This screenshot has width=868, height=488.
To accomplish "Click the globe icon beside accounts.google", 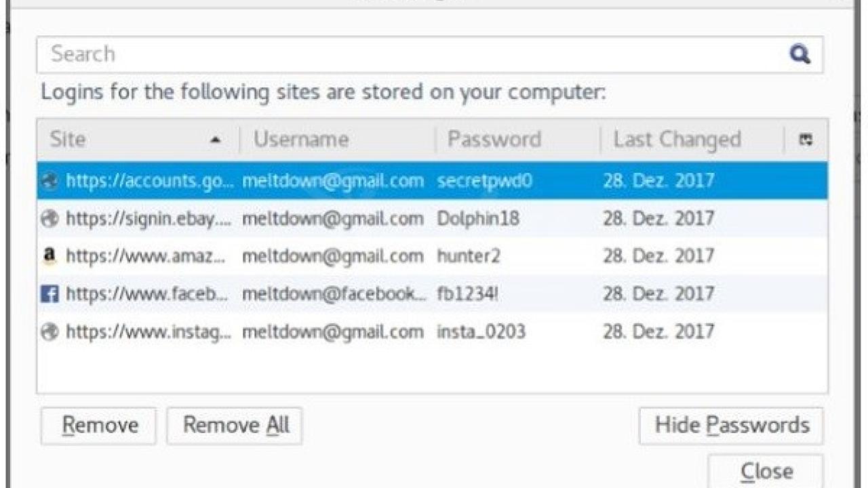I will pyautogui.click(x=50, y=180).
